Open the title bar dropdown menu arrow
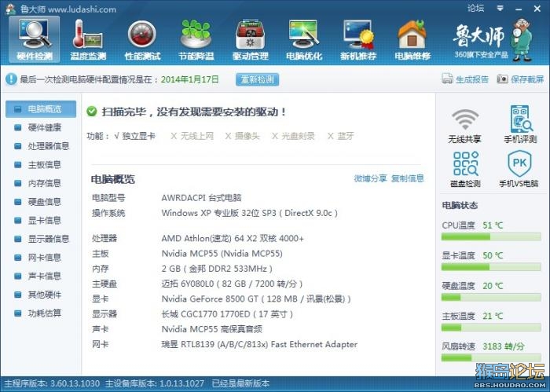 [500, 8]
